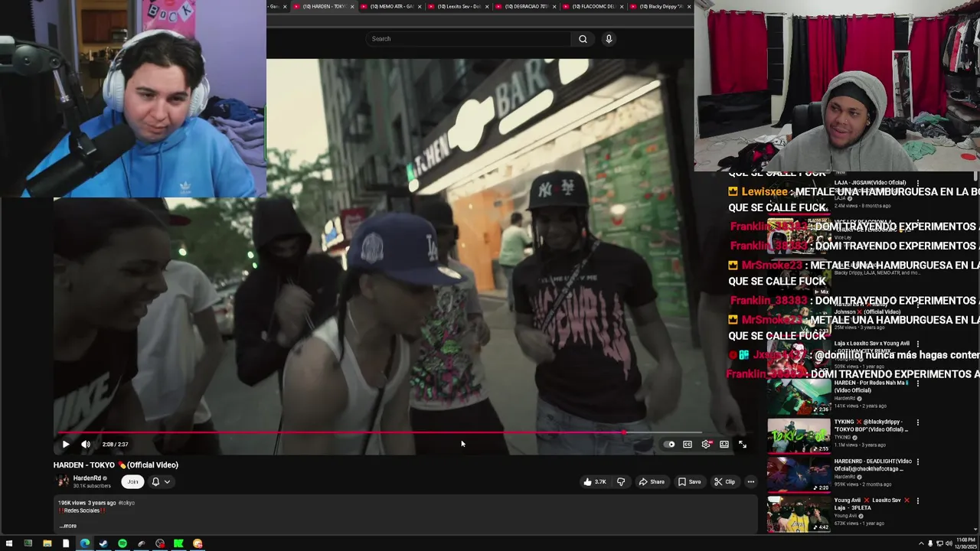Open the more actions ellipsis beside Clip
Screen dimensions: 980x551
point(751,481)
